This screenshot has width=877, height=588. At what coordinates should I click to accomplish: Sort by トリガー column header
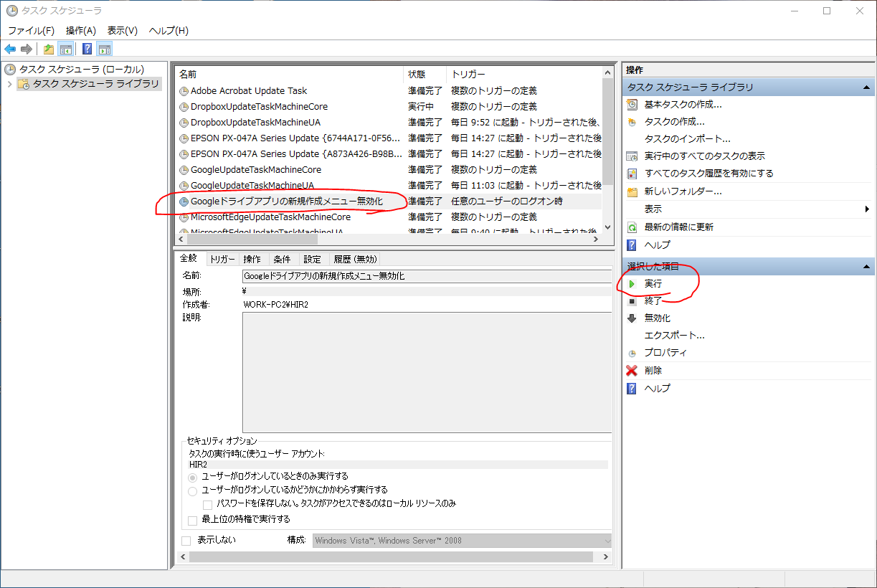pyautogui.click(x=524, y=74)
